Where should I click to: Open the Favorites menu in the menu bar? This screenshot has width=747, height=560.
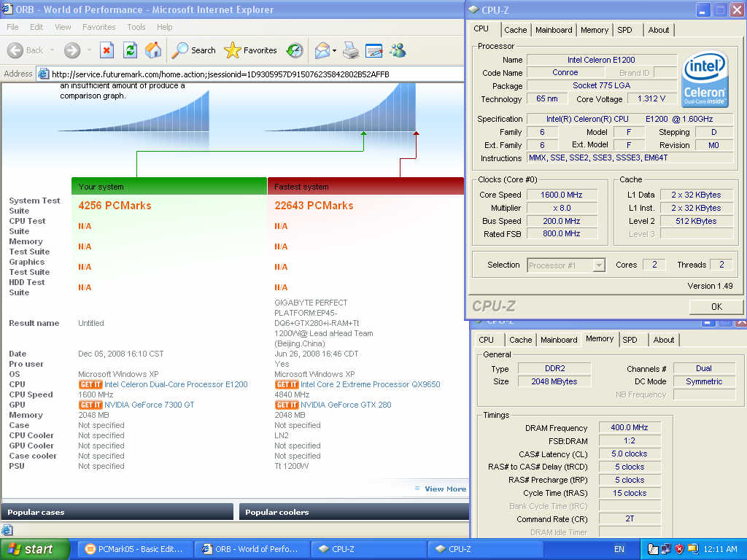point(98,27)
